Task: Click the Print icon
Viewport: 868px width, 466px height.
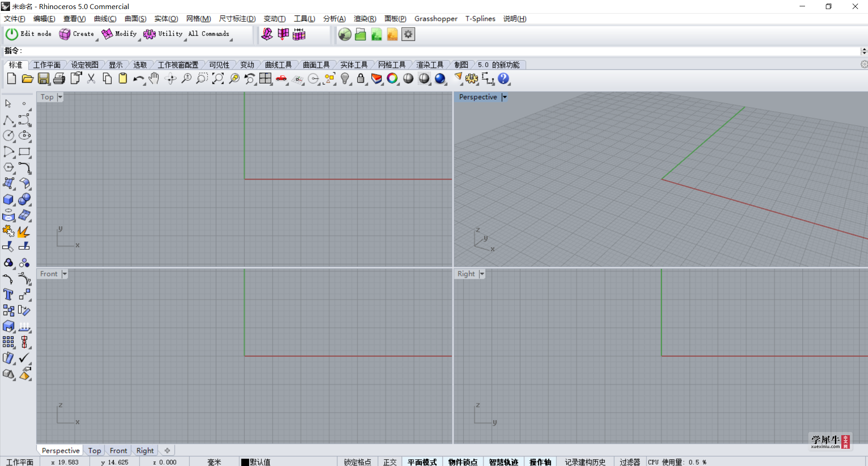Action: 59,79
